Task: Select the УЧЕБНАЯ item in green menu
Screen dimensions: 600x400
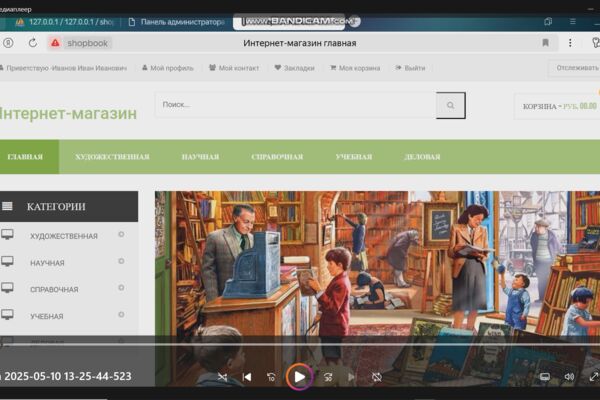Action: click(354, 157)
